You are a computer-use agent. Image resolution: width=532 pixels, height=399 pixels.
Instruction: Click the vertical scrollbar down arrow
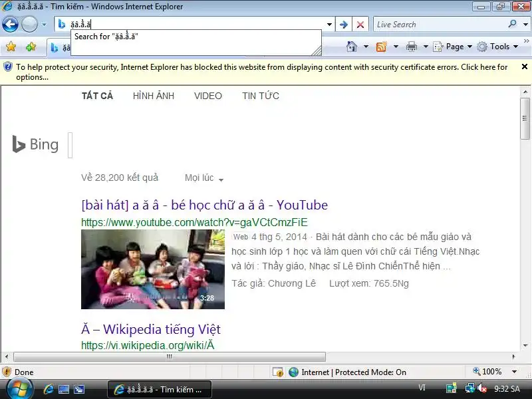pos(525,346)
